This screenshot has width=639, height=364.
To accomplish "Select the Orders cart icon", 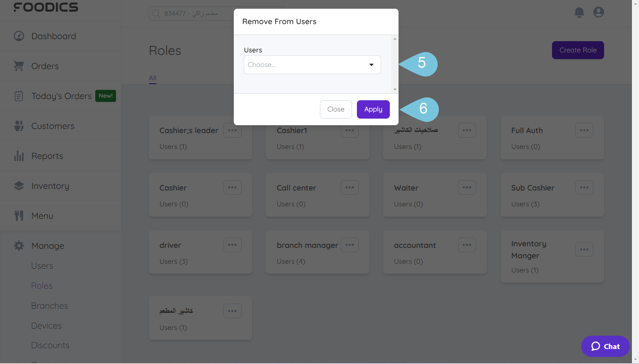I will pos(19,66).
